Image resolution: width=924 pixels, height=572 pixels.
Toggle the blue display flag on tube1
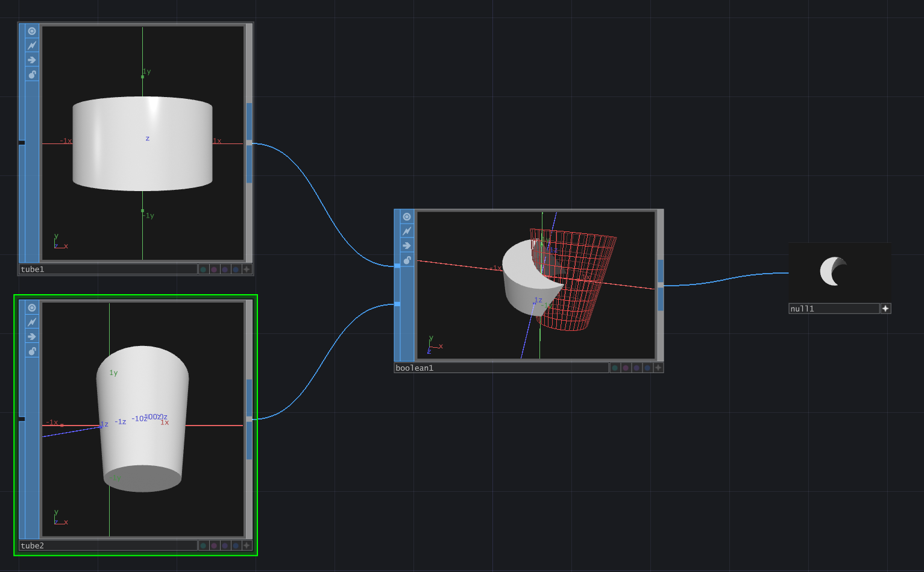click(236, 269)
